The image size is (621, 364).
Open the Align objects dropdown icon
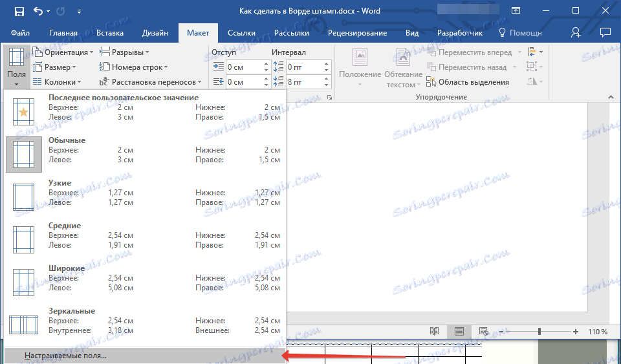(535, 52)
